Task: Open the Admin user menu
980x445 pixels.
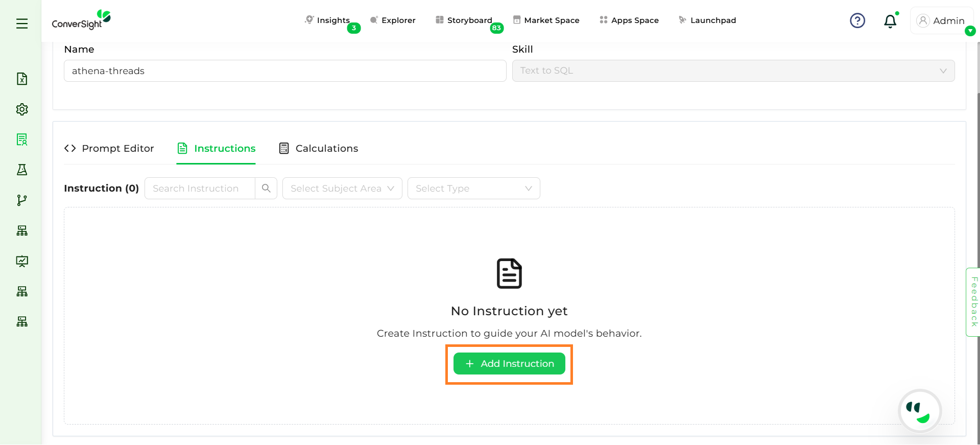Action: click(x=941, y=21)
